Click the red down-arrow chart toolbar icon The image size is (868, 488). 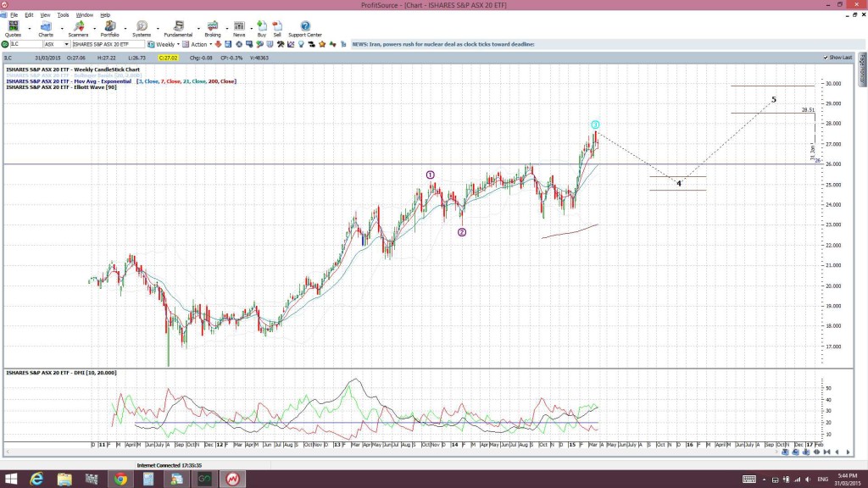(x=218, y=44)
